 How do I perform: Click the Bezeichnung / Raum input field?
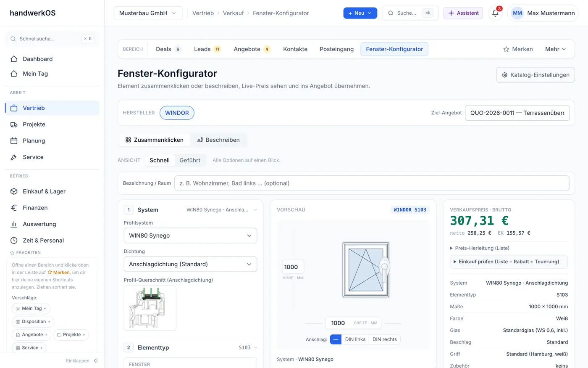372,183
